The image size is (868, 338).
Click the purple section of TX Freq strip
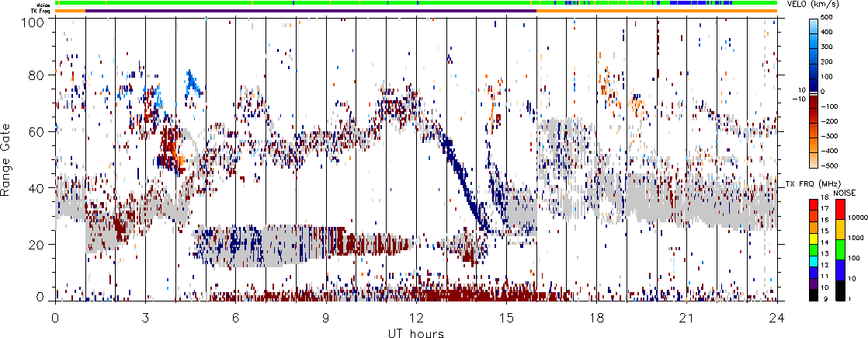pyautogui.click(x=311, y=11)
